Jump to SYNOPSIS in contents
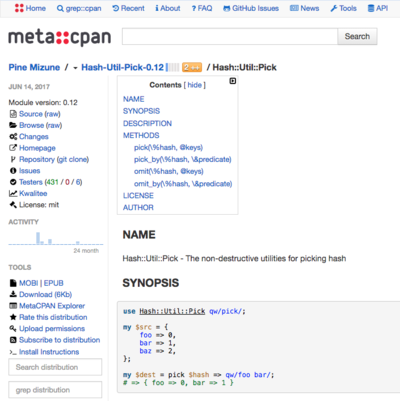The height and width of the screenshot is (401, 400). tap(141, 111)
